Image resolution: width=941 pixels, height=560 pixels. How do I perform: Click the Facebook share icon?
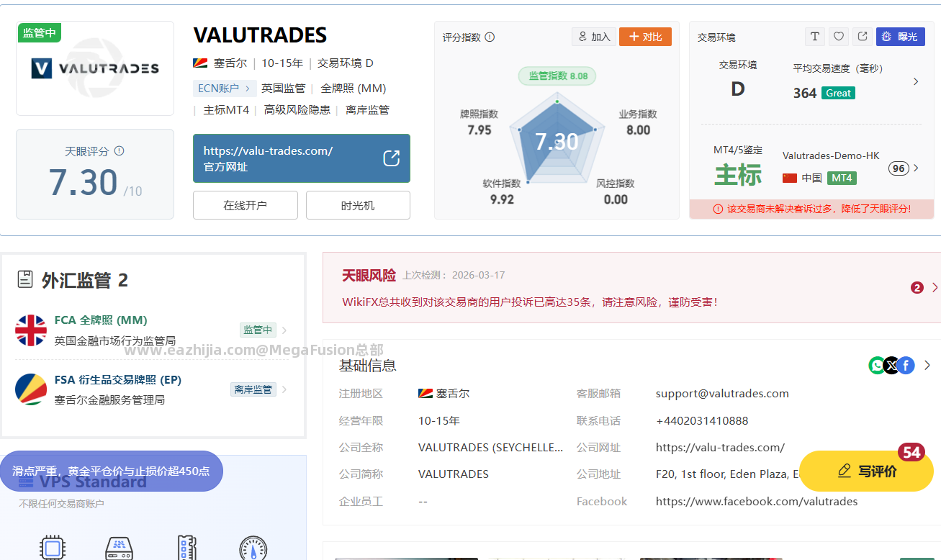[906, 366]
